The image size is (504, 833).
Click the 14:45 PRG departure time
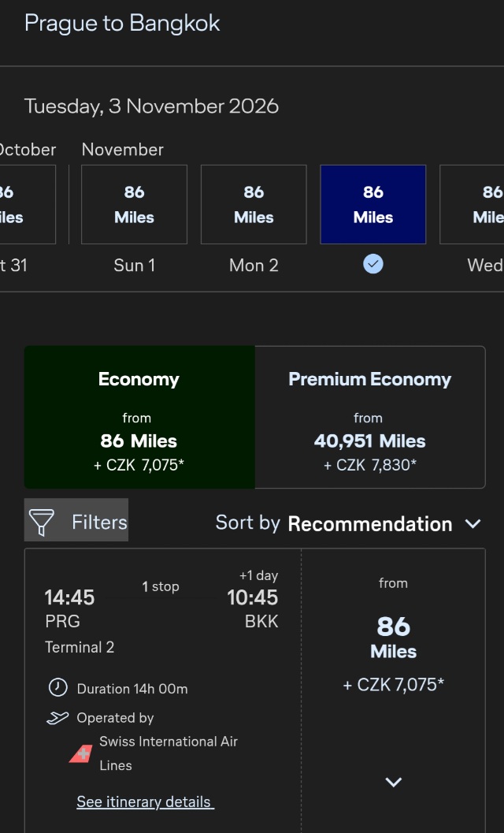(x=69, y=597)
